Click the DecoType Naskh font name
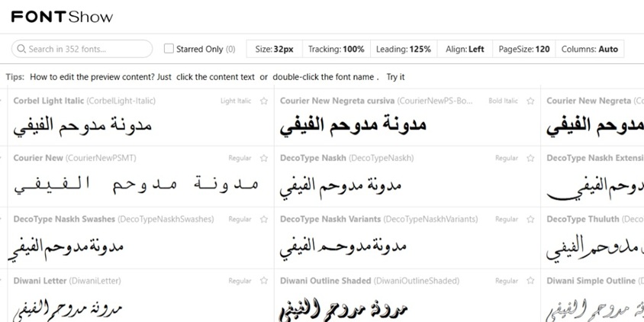The image size is (644, 322). (x=313, y=159)
